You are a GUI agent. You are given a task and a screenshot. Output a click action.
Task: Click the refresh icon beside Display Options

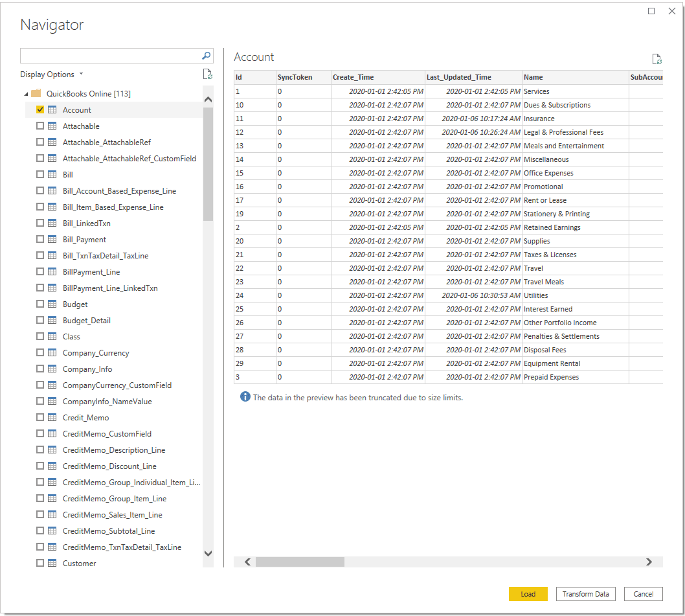207,74
